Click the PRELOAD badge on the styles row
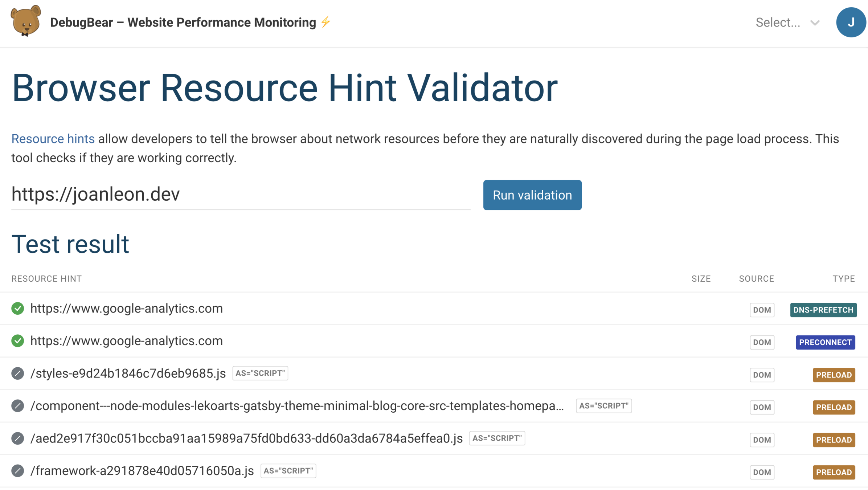Image resolution: width=868 pixels, height=490 pixels. [x=834, y=375]
